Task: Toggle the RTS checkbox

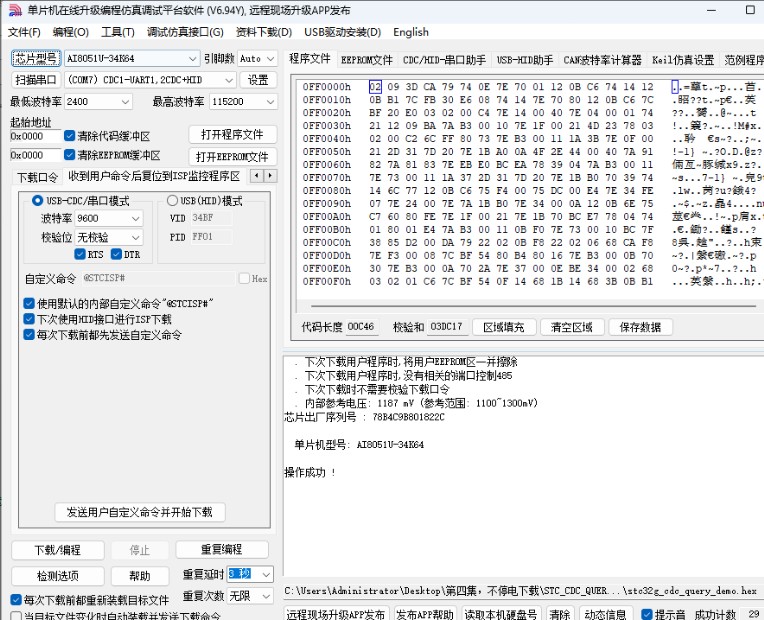Action: [x=80, y=254]
